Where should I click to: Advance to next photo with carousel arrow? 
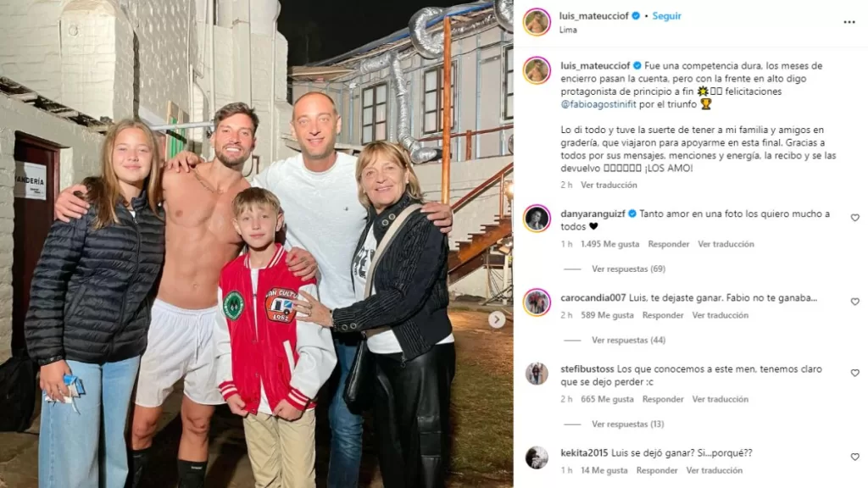[497, 319]
